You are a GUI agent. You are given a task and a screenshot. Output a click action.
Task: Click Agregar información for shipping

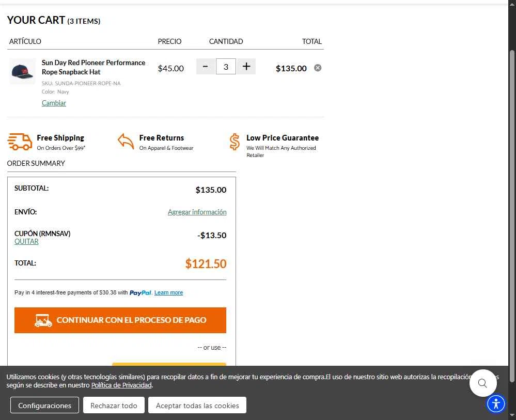tap(197, 212)
